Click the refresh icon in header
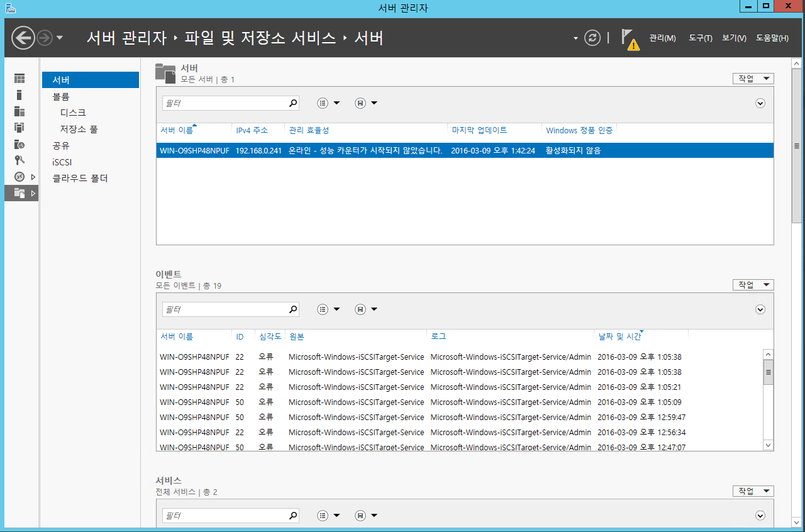 pyautogui.click(x=592, y=38)
